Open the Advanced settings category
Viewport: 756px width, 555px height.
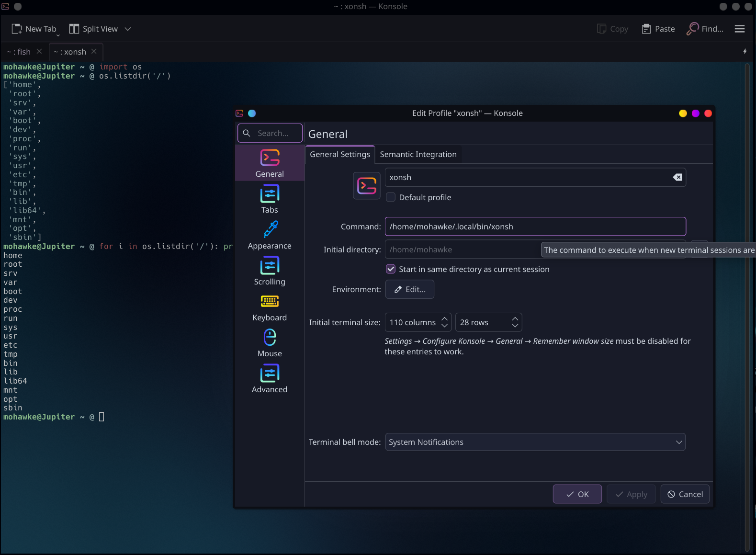coord(270,379)
